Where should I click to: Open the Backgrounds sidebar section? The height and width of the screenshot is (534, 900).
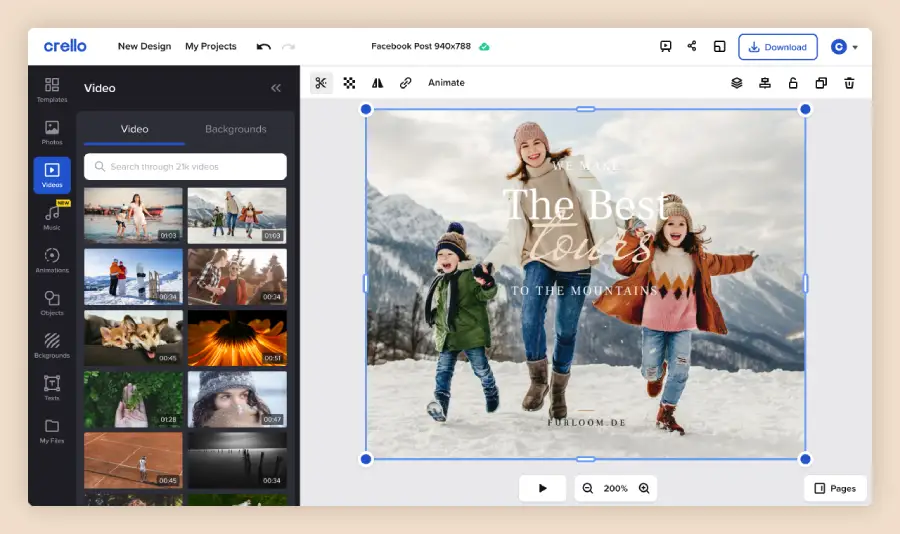52,346
